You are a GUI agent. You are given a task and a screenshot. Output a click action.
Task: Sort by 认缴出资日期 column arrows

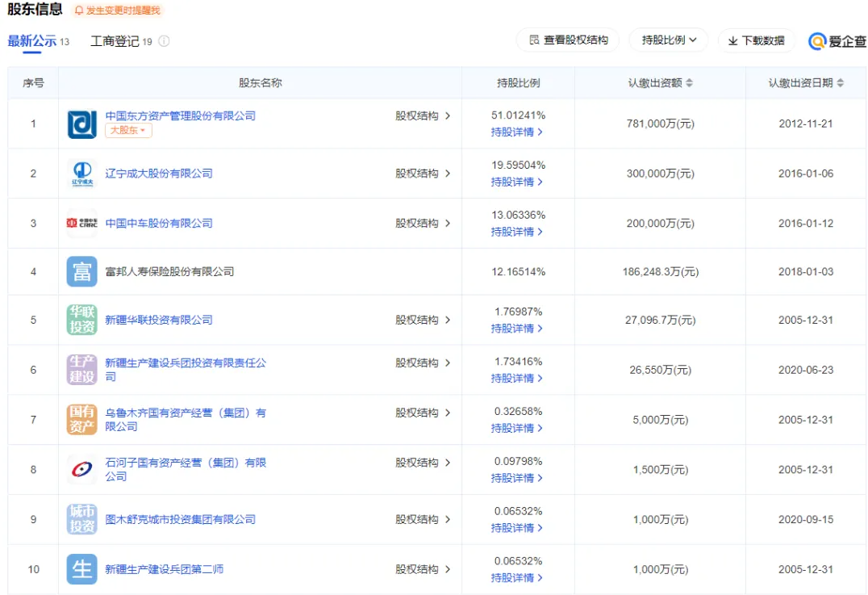[x=841, y=82]
